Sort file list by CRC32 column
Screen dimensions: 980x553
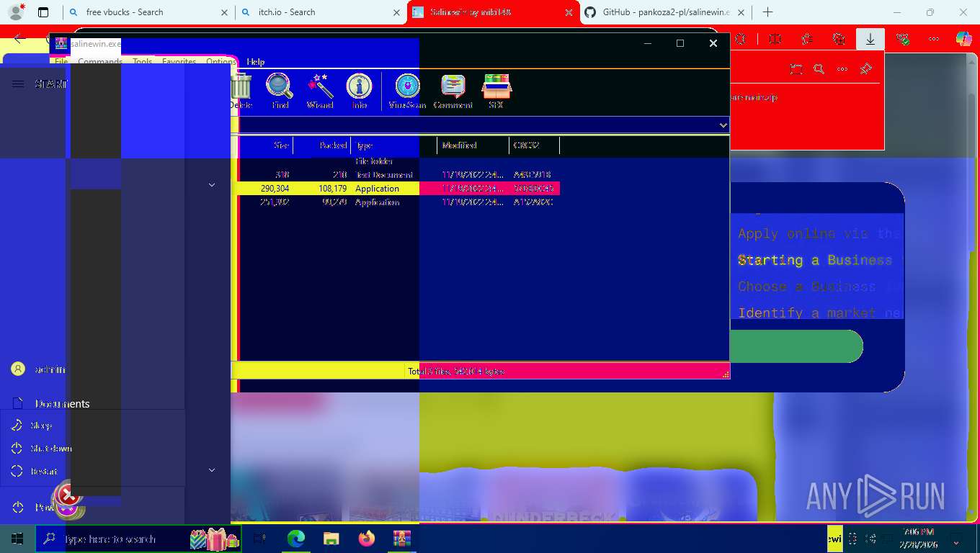(534, 145)
